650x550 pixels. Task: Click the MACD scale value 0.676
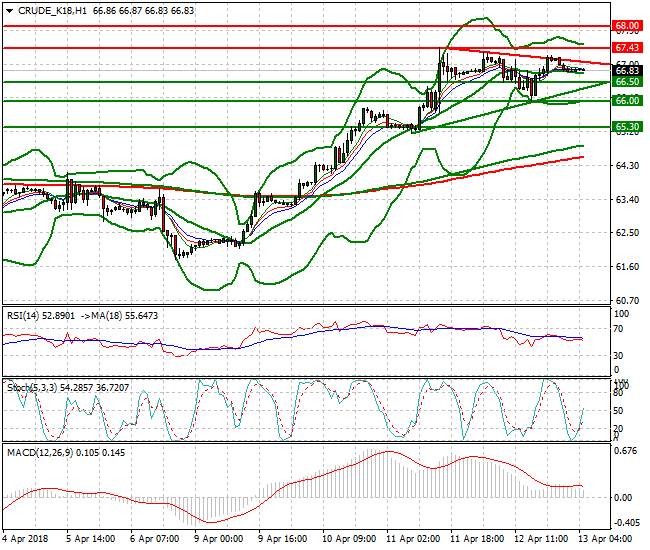[x=625, y=451]
